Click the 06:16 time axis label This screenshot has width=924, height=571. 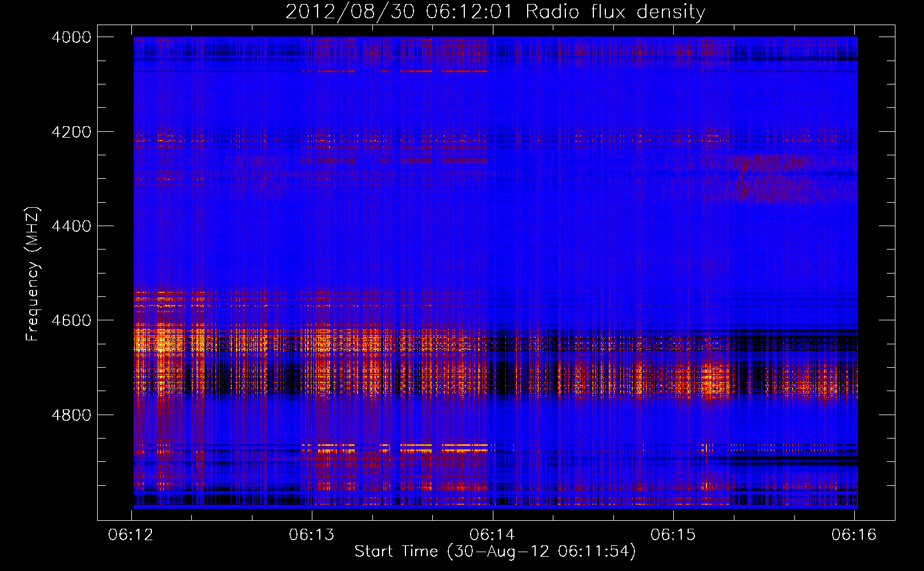point(854,535)
